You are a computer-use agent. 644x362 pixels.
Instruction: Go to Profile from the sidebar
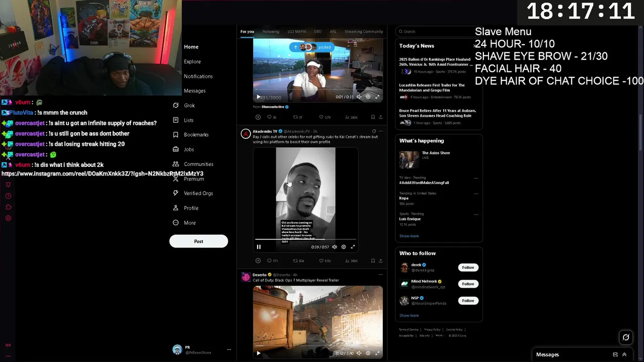(x=186, y=208)
